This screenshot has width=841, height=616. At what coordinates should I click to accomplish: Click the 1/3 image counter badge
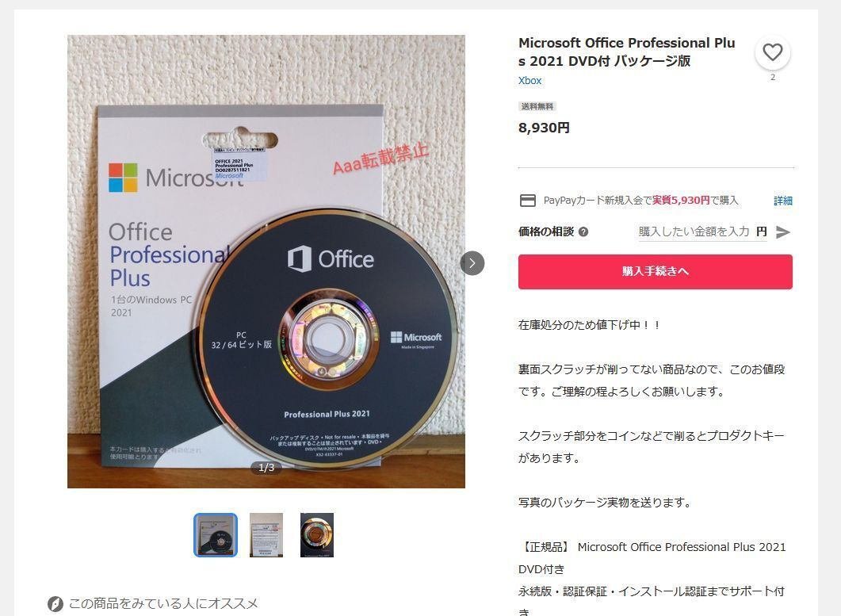pyautogui.click(x=266, y=468)
